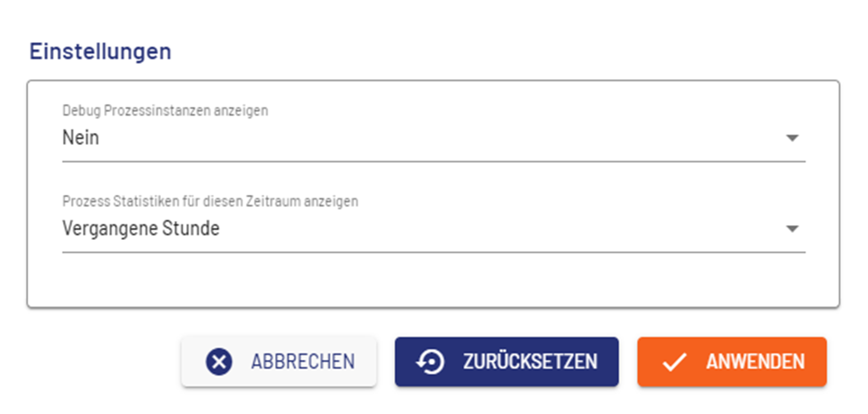Expand the Zeitraum statistics dropdown arrow
The image size is (868, 414).
tap(792, 229)
